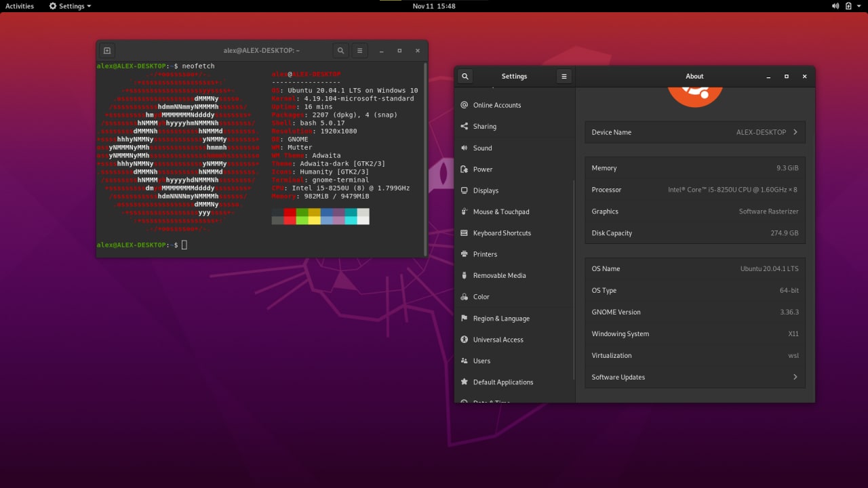Viewport: 868px width, 488px height.
Task: Click the Settings sidebar scrollbar
Action: pos(574,280)
